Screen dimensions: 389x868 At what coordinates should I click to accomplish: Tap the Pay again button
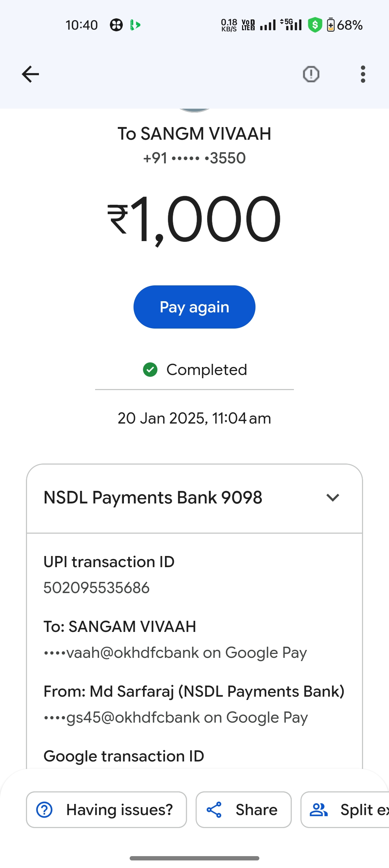coord(194,307)
